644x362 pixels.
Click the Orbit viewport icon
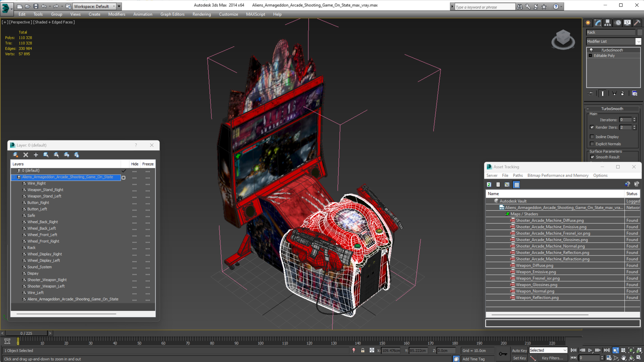click(631, 358)
